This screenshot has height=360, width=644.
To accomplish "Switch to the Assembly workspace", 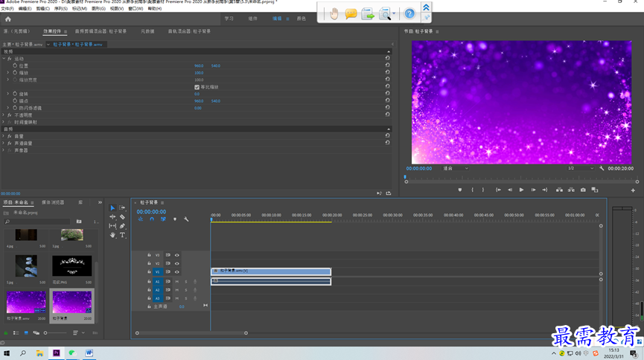I will pos(252,19).
